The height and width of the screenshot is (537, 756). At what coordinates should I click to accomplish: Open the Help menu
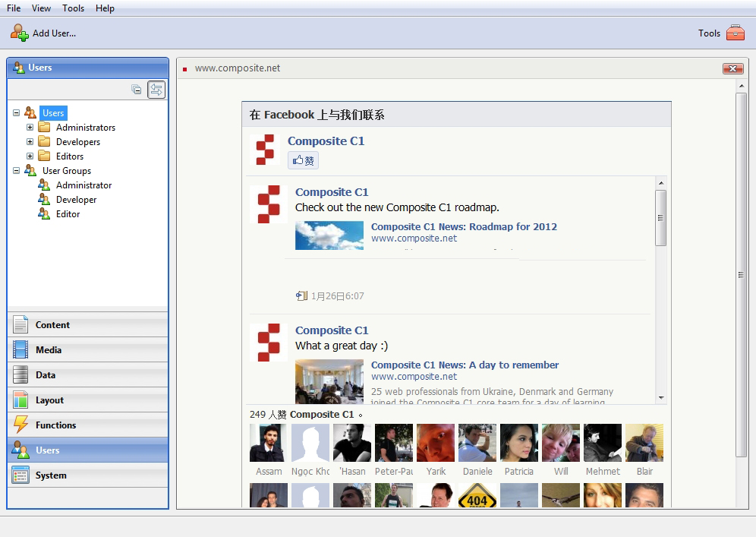105,8
